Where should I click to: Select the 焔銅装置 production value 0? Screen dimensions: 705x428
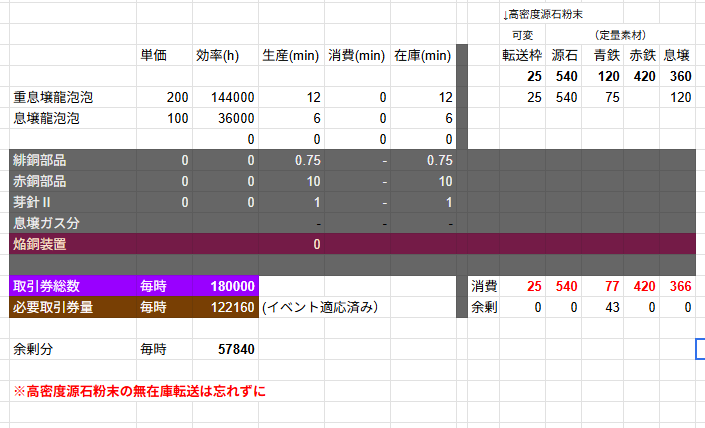(291, 244)
